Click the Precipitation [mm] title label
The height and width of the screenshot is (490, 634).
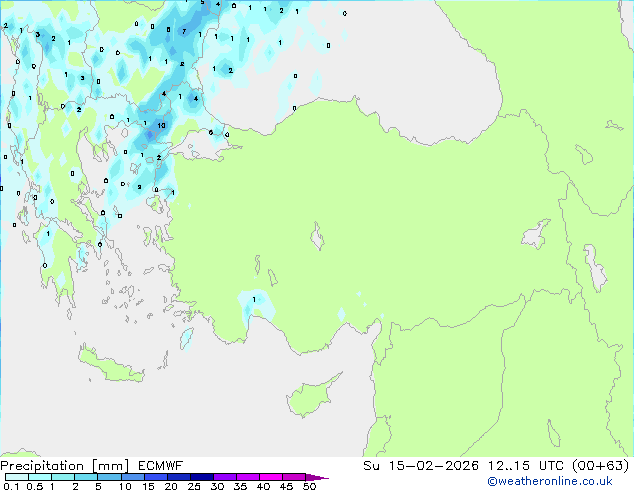coord(60,466)
